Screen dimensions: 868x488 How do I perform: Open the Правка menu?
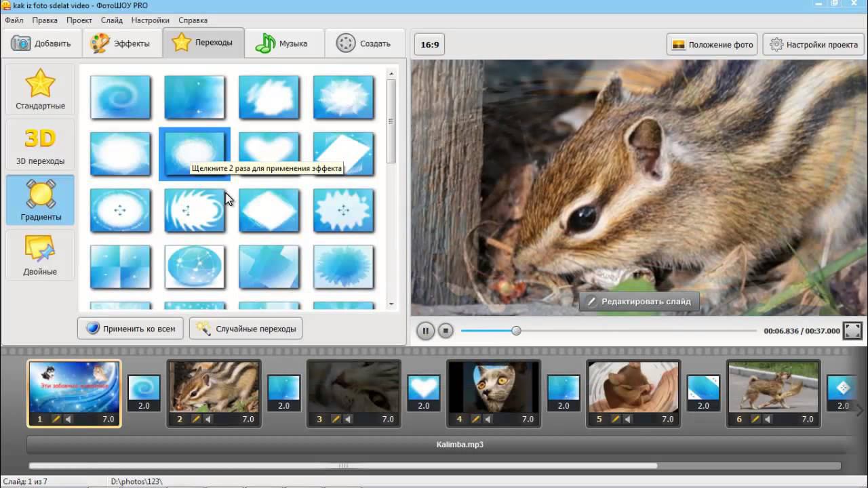click(45, 20)
